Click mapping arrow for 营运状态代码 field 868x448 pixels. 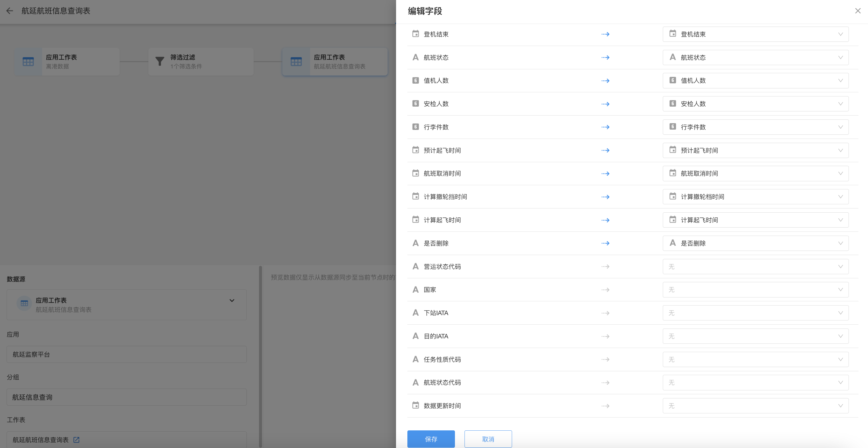(x=605, y=266)
